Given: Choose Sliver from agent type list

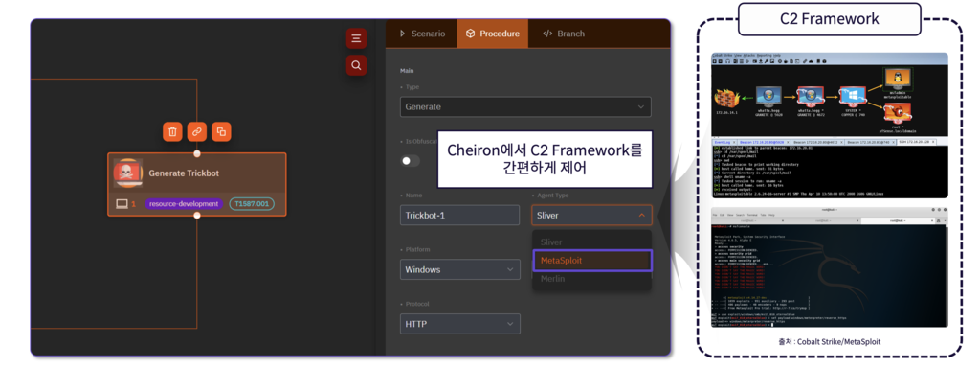Looking at the screenshot, I should [x=591, y=241].
